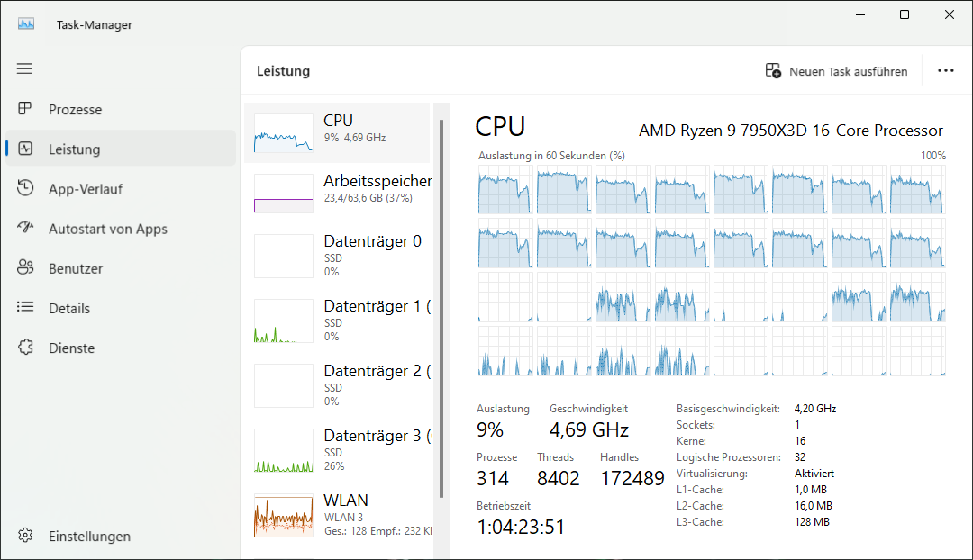Open the Details page
Screen dimensions: 973x560
121,308
